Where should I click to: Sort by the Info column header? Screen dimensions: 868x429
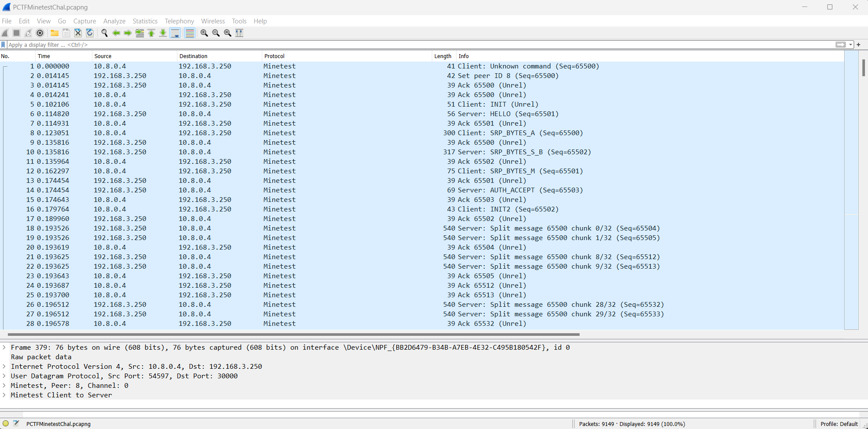click(x=650, y=56)
